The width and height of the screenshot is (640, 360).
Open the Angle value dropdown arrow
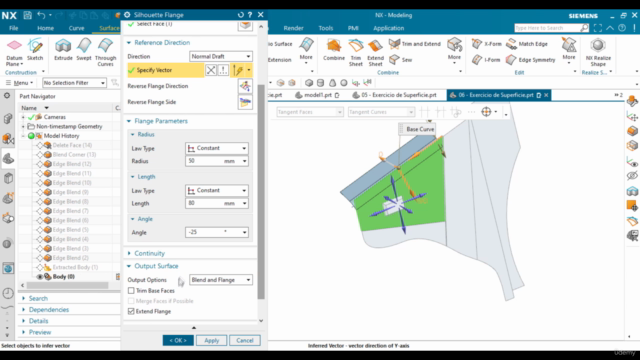244,232
